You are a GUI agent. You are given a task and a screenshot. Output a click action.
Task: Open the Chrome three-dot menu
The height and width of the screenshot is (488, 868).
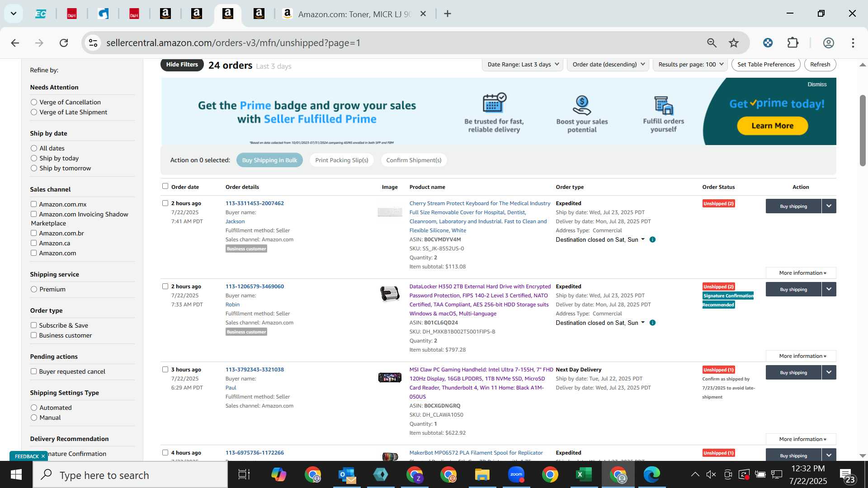(x=853, y=43)
